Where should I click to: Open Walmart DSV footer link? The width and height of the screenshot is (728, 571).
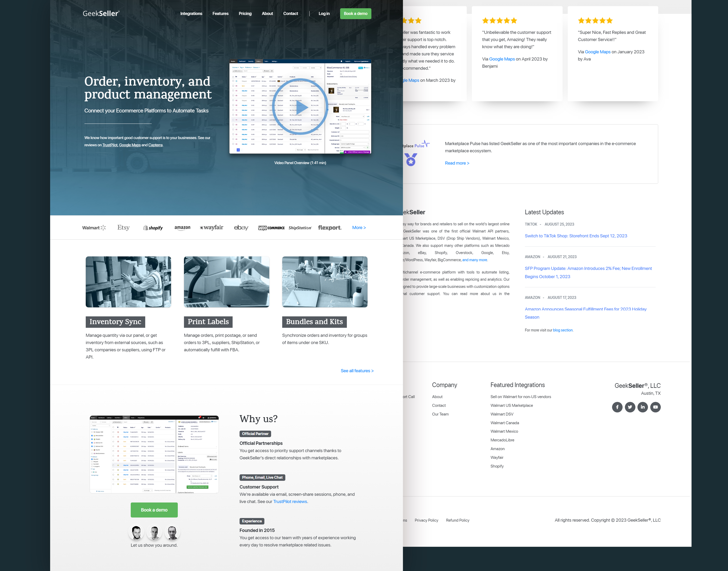pyautogui.click(x=502, y=414)
